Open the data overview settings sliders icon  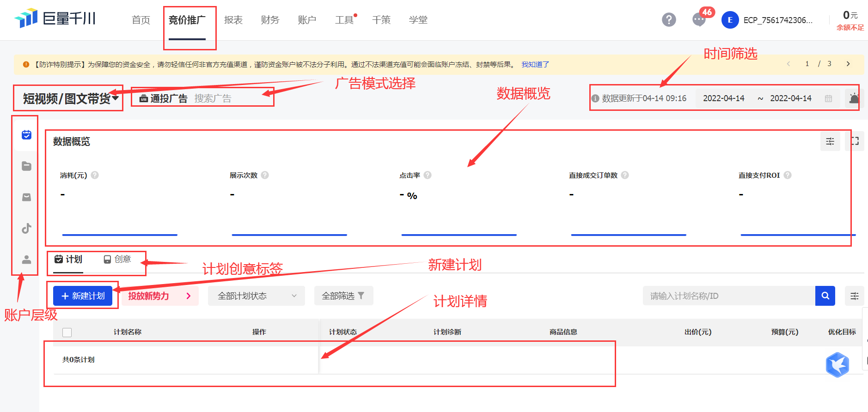click(830, 141)
